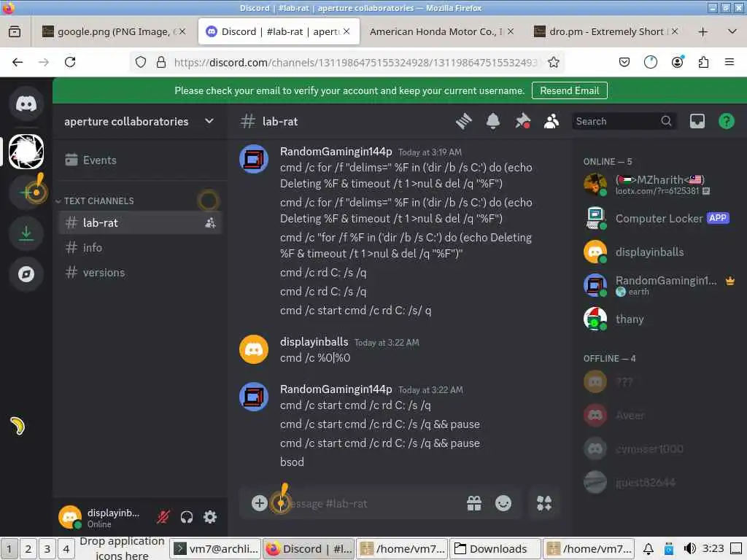The height and width of the screenshot is (560, 747).
Task: Open Firefox extensions puzzle icon
Action: coord(703,62)
